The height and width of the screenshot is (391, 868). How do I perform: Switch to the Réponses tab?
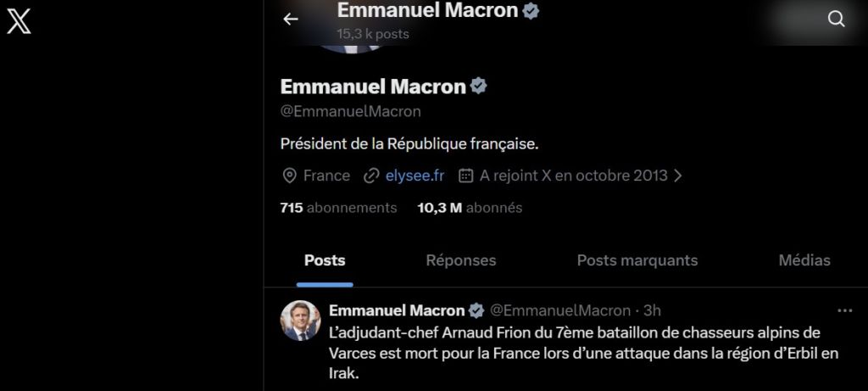(460, 260)
